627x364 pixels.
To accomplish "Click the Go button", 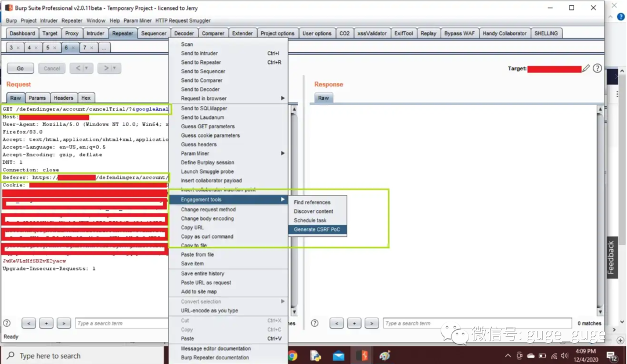I will [20, 69].
